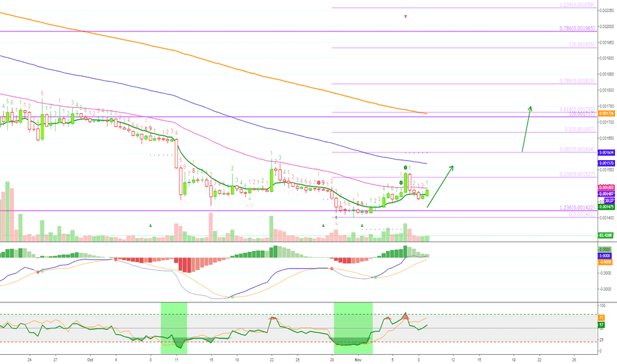Click date 11 on the time axis
This screenshot has width=617, height=364.
[x=176, y=359]
